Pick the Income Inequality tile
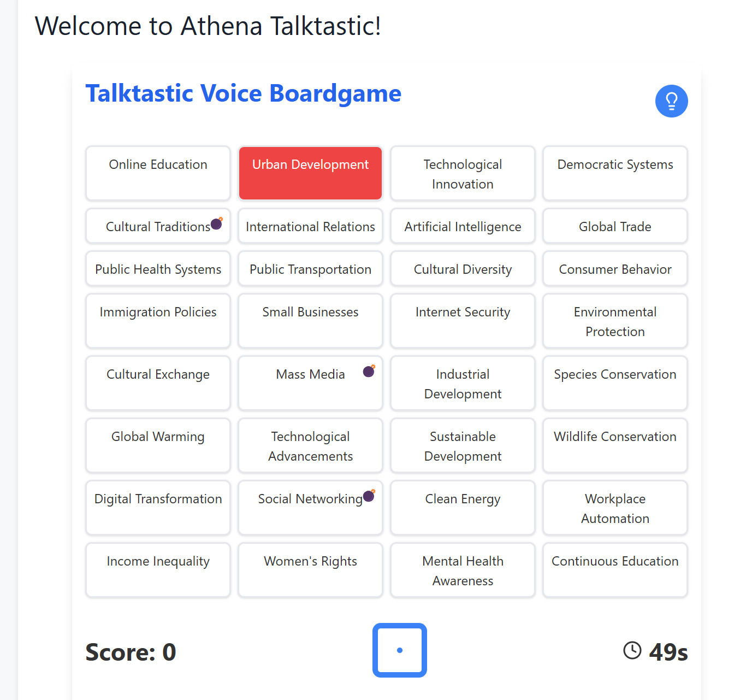The image size is (746, 700). click(158, 569)
